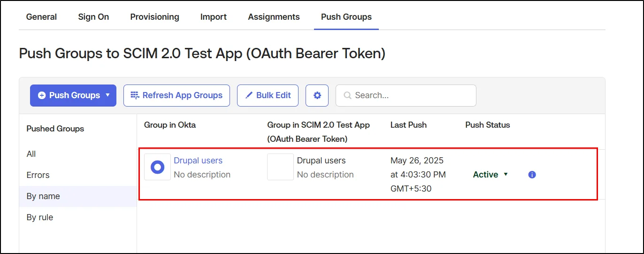Select the By name filter
The height and width of the screenshot is (254, 644).
[x=78, y=196]
